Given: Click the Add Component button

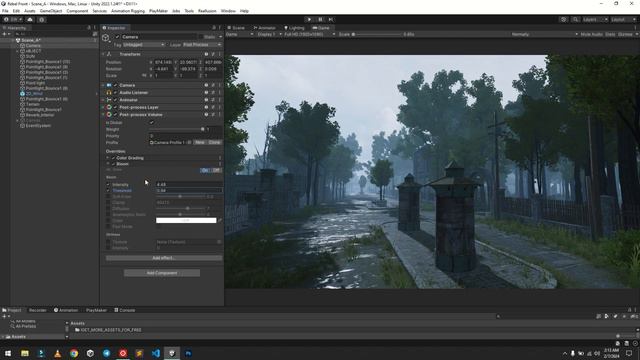Looking at the screenshot, I should click(162, 273).
